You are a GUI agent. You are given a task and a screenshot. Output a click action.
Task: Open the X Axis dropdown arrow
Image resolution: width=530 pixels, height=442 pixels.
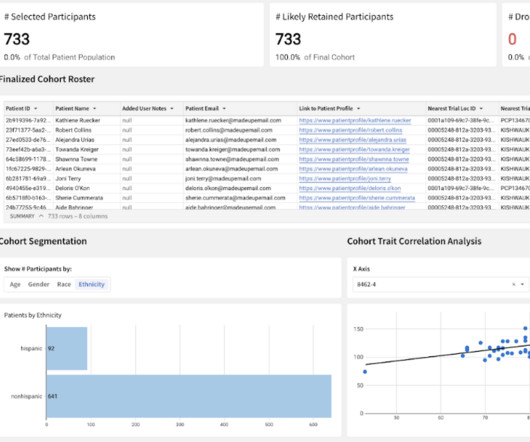[x=522, y=284]
